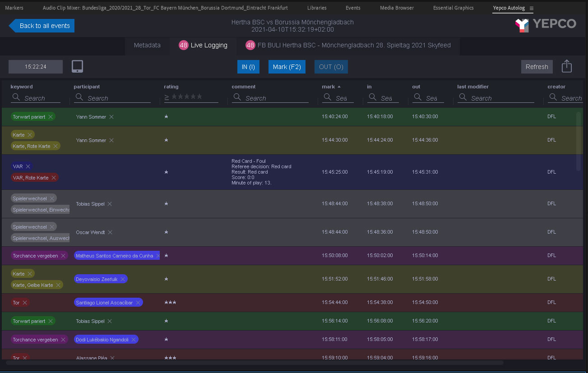Focus the mark column search field

point(338,98)
